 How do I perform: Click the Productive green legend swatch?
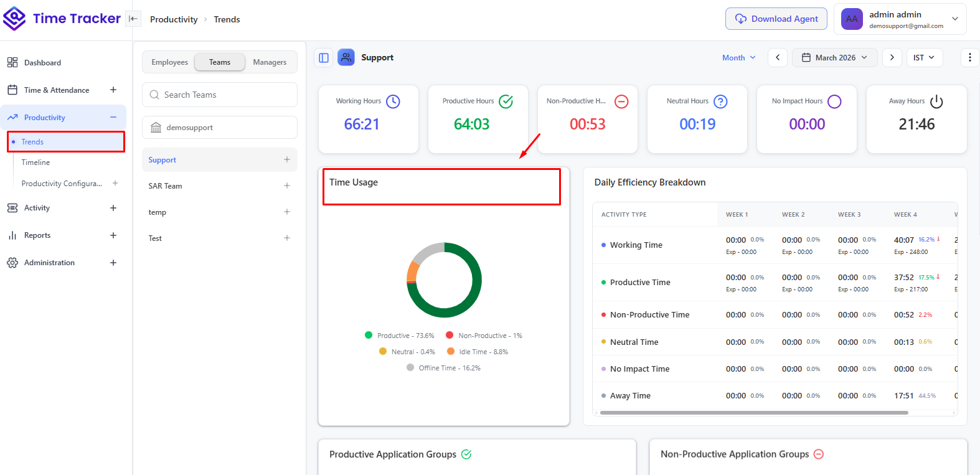[369, 335]
